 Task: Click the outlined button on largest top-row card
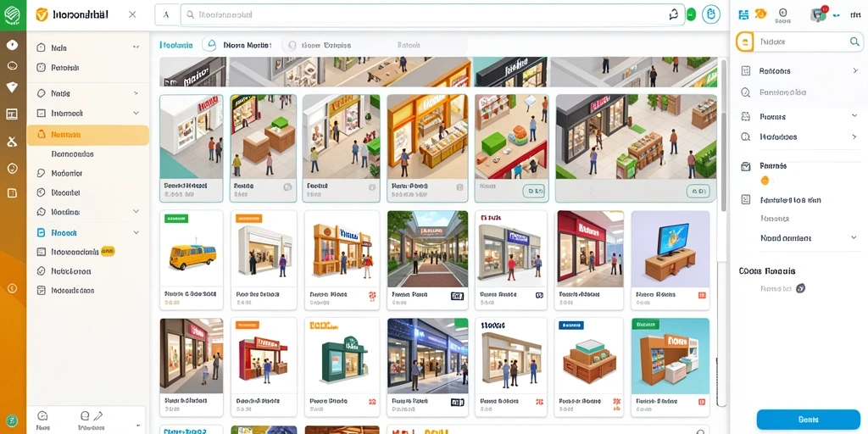[698, 192]
